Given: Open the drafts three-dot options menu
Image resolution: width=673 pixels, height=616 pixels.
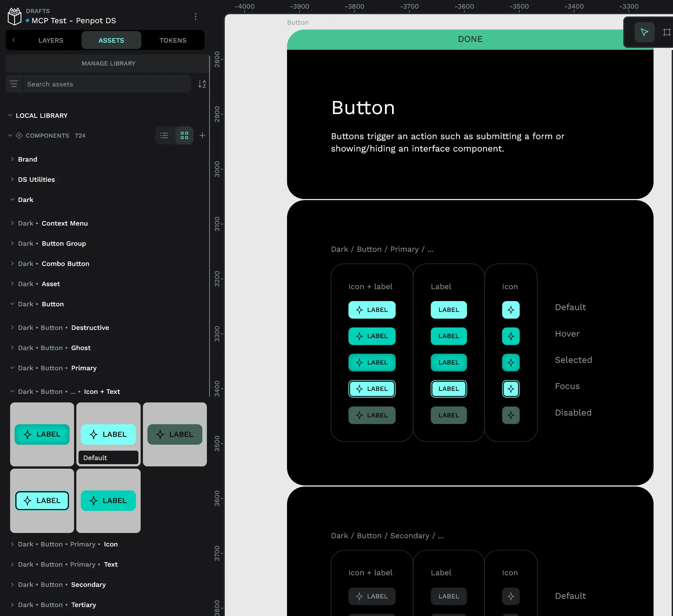Looking at the screenshot, I should click(x=195, y=16).
